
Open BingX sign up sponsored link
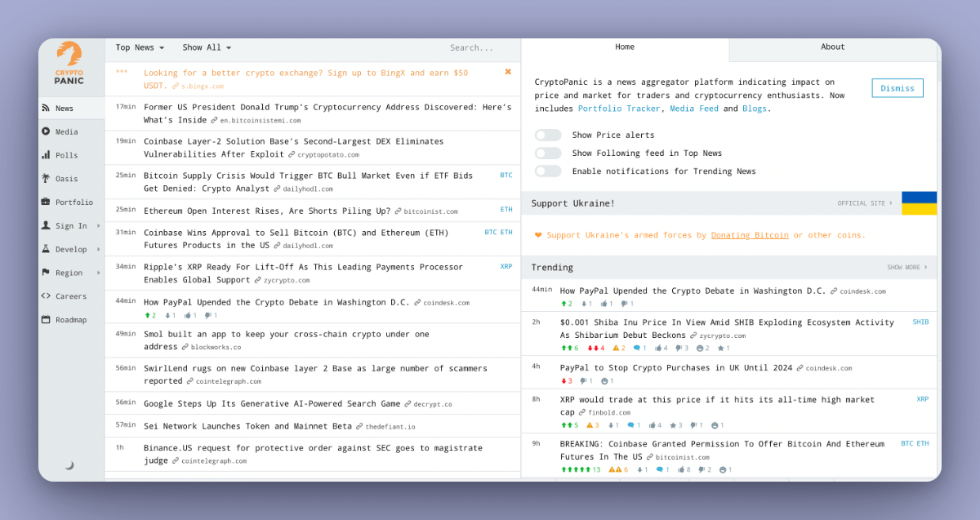(306, 78)
